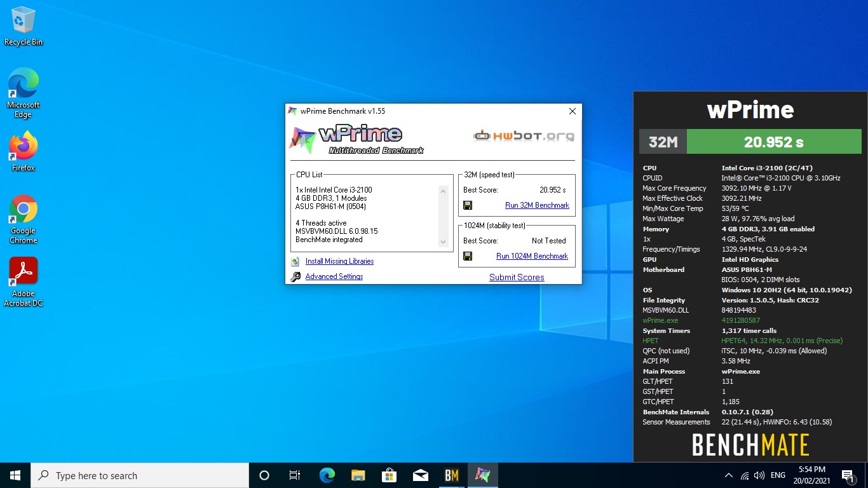Open the volume tray icon

click(x=759, y=475)
